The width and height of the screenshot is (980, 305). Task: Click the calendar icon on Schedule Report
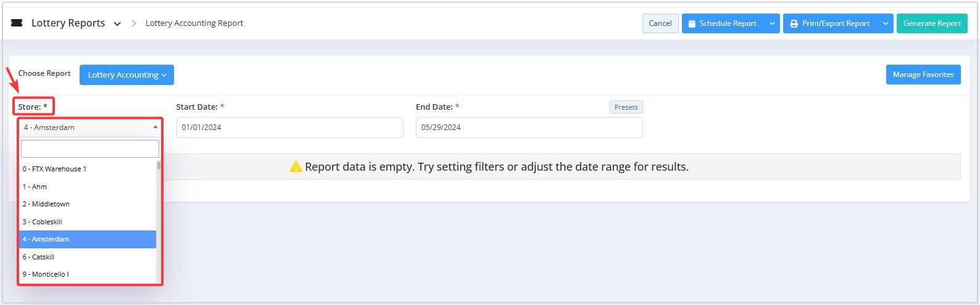tap(692, 23)
